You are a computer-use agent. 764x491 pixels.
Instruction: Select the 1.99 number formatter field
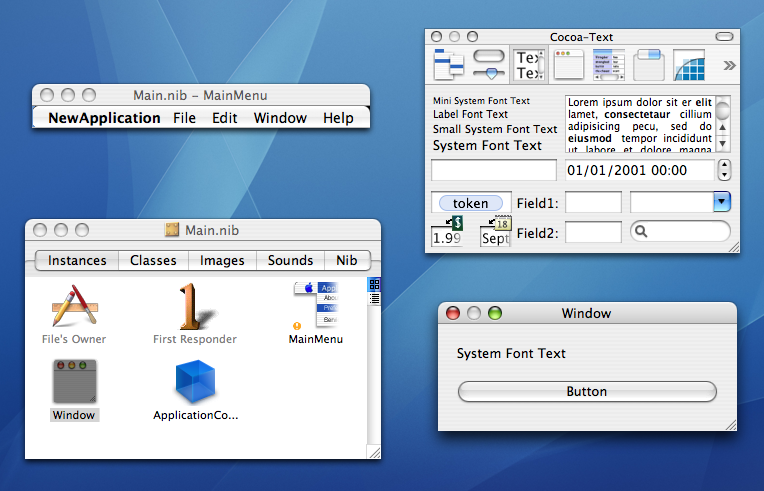point(447,238)
